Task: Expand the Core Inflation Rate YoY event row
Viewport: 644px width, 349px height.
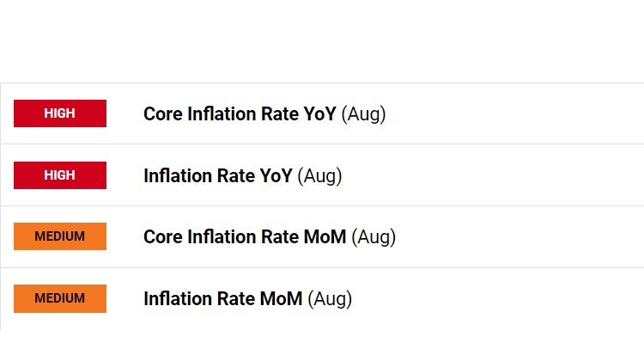Action: point(515,113)
